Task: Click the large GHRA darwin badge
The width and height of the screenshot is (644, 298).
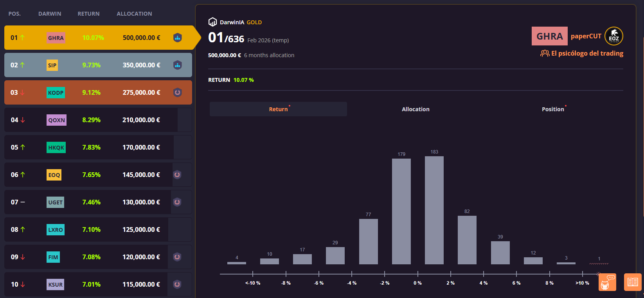Action: [x=549, y=36]
